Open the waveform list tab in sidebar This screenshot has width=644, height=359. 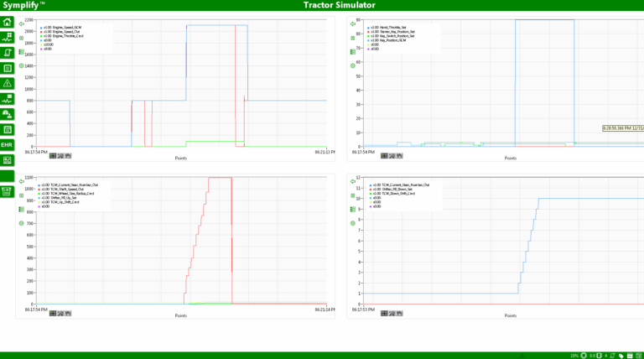click(7, 99)
